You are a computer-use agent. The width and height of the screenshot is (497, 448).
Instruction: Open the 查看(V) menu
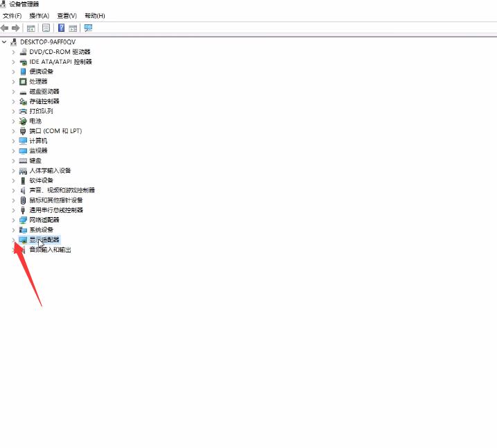pos(67,16)
